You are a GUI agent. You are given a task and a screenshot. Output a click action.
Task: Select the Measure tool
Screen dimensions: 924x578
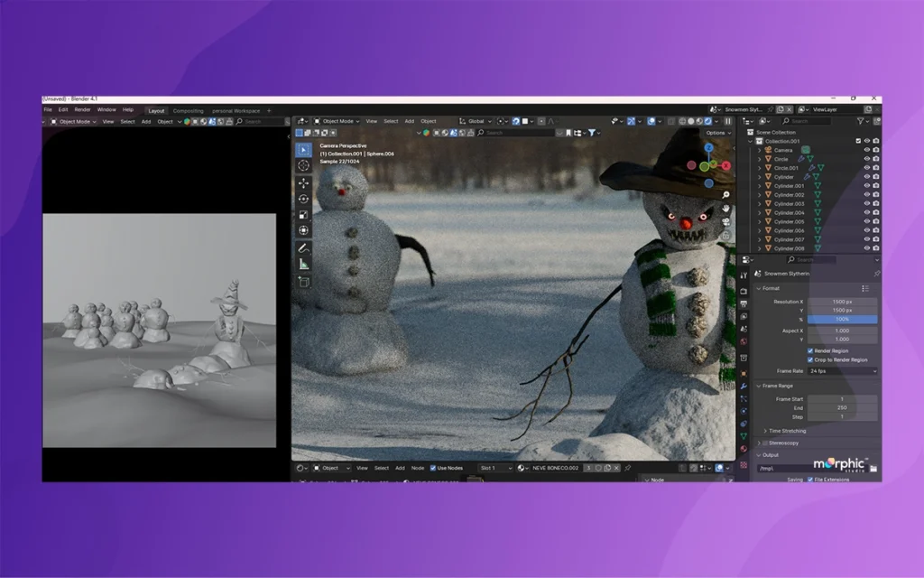point(303,265)
